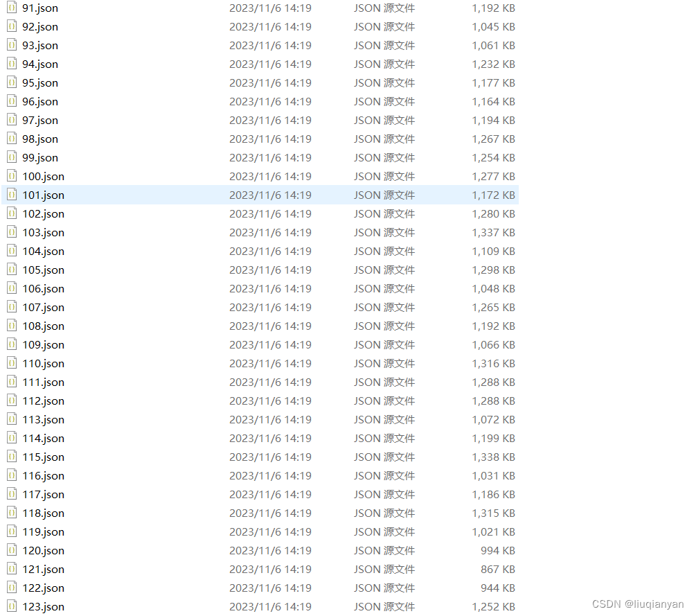Click the 1,277 KB size cell

pos(494,176)
